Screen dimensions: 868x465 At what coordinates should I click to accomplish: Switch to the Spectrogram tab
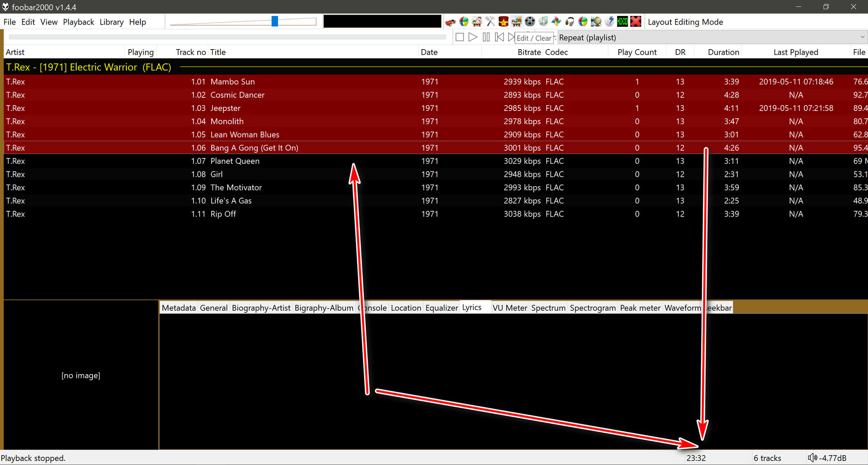coord(593,308)
